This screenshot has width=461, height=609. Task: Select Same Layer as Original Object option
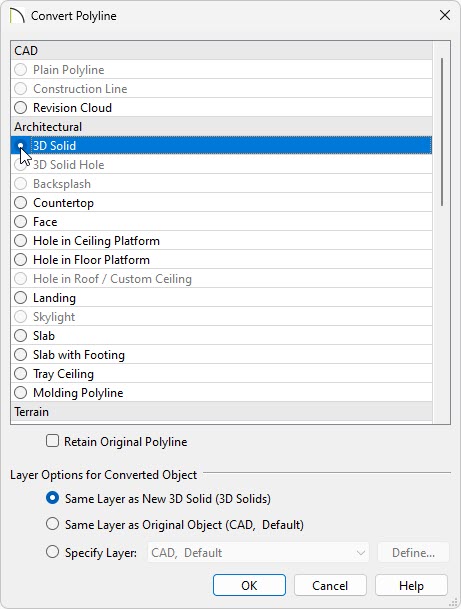click(x=52, y=524)
